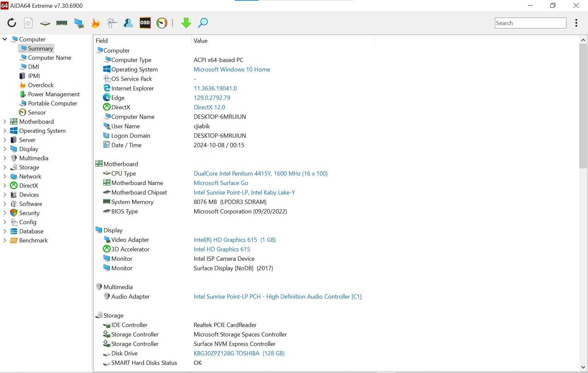Toggle the OSD panel icon
This screenshot has width=588, height=373.
tap(145, 23)
